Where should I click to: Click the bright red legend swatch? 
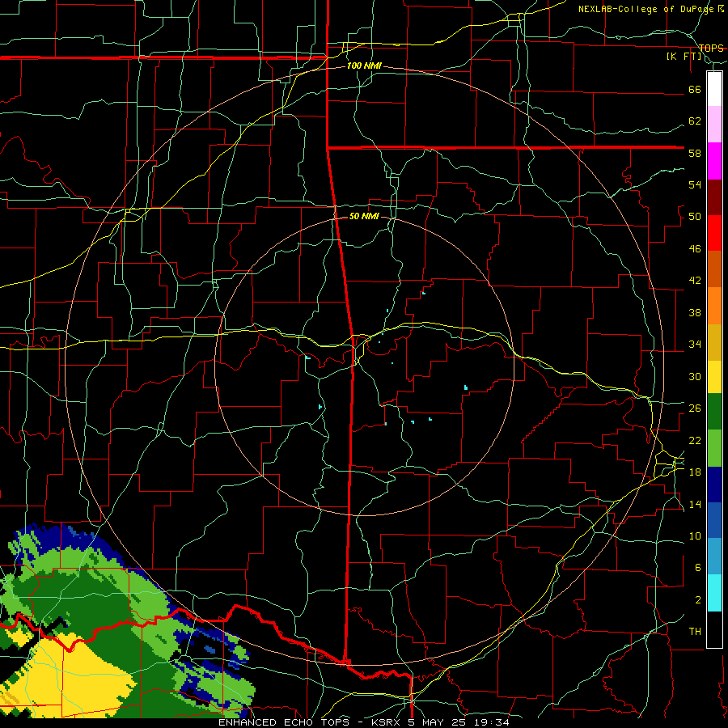714,233
